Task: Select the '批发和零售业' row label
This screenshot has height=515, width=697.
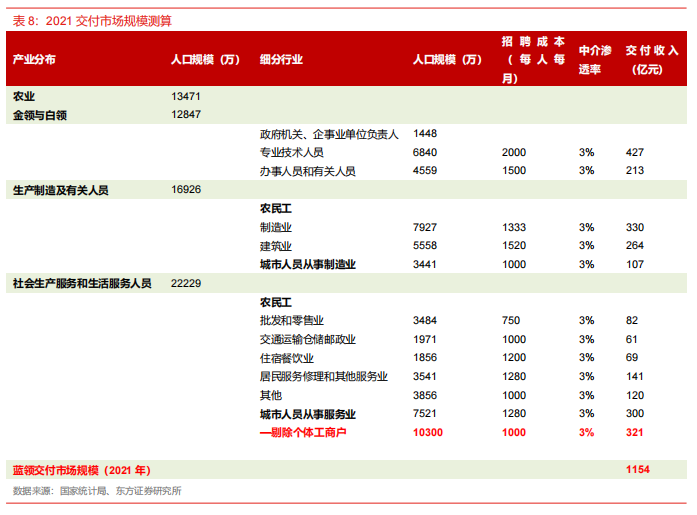Action: click(292, 320)
